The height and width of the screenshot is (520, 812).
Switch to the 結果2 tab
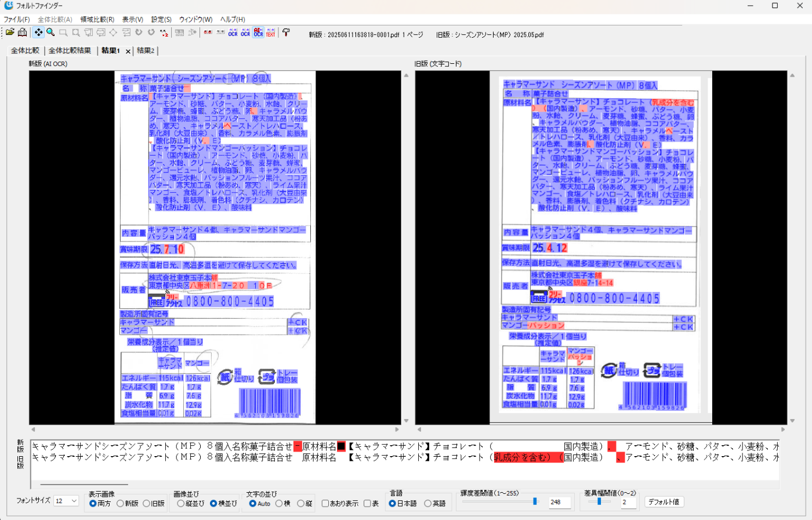146,50
